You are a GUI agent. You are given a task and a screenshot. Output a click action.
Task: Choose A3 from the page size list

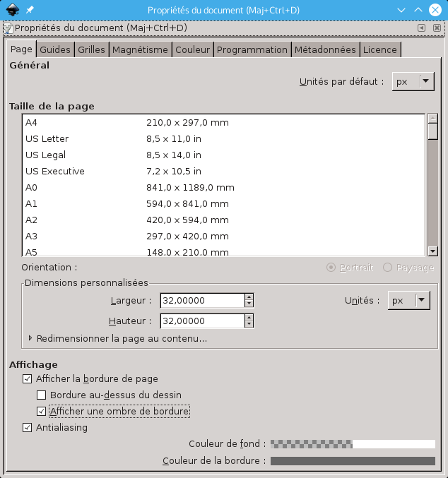click(32, 236)
